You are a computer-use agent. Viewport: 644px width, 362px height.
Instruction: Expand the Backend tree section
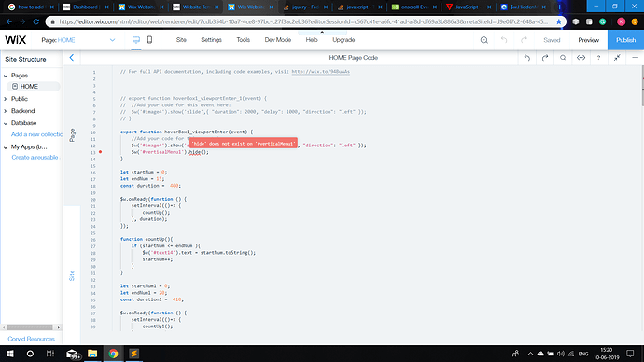click(6, 111)
